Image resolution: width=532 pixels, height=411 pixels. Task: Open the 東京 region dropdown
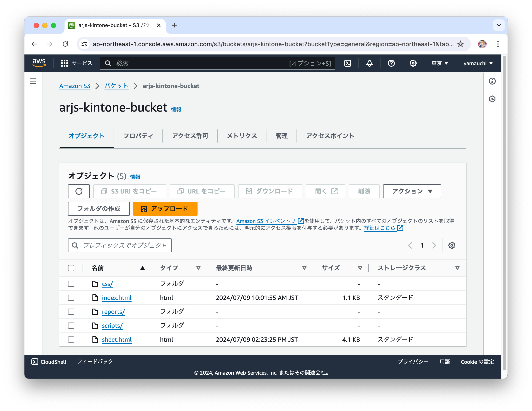coord(440,63)
